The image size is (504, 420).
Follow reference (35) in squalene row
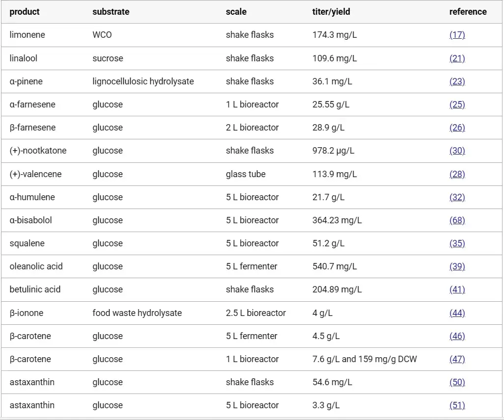coord(457,243)
